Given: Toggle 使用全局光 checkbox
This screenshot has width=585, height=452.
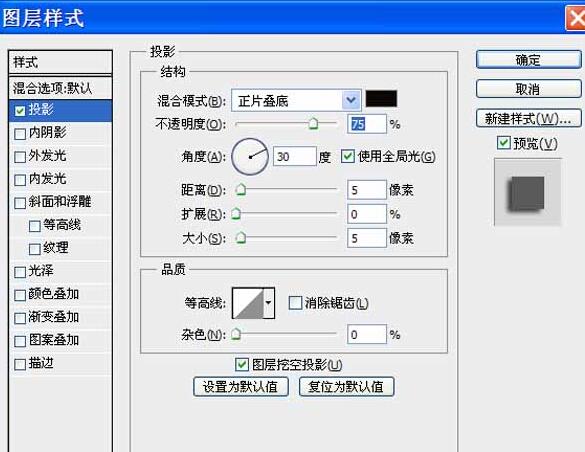Looking at the screenshot, I should tap(348, 156).
